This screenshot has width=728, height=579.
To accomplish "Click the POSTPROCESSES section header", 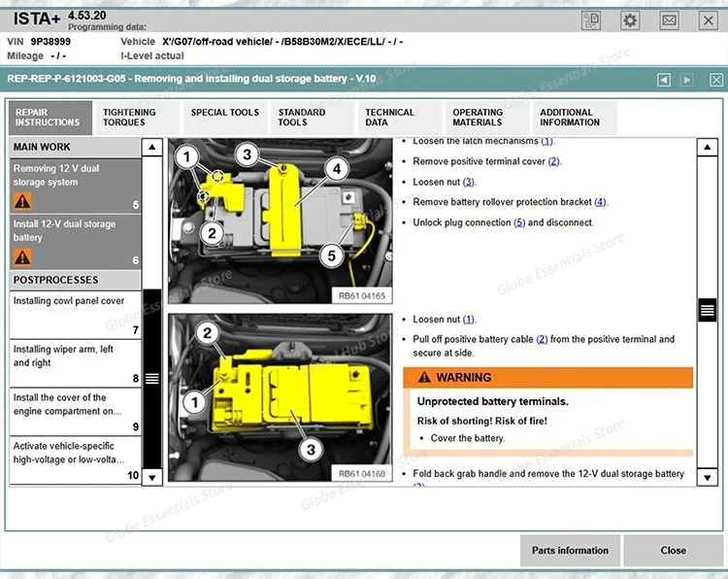I will pyautogui.click(x=75, y=280).
